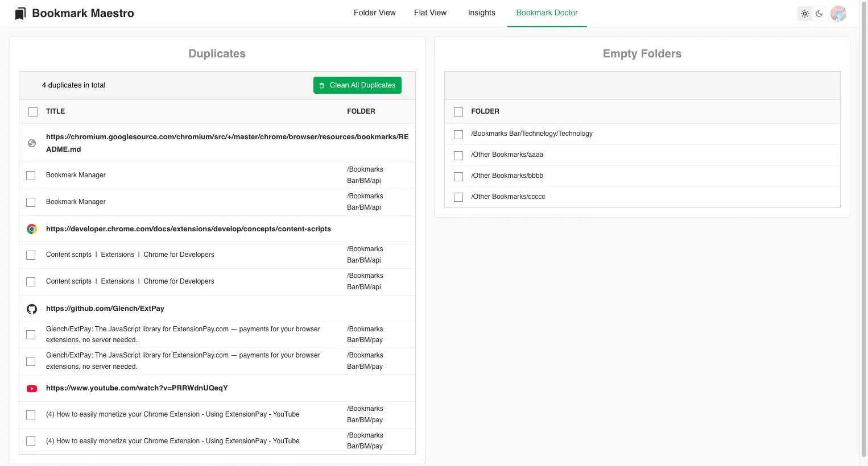Open the Folder View tab
The image size is (868, 466).
pyautogui.click(x=375, y=13)
